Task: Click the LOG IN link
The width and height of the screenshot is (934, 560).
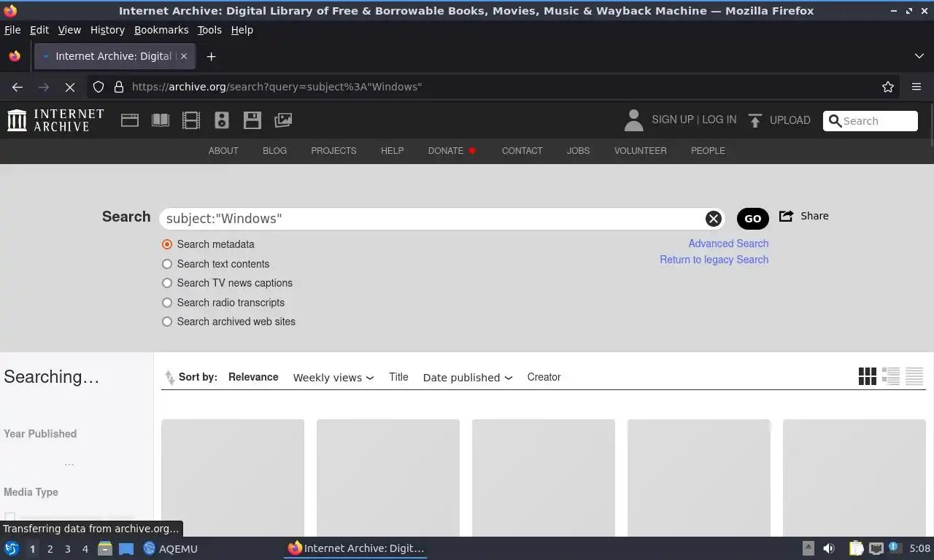Action: click(x=719, y=120)
